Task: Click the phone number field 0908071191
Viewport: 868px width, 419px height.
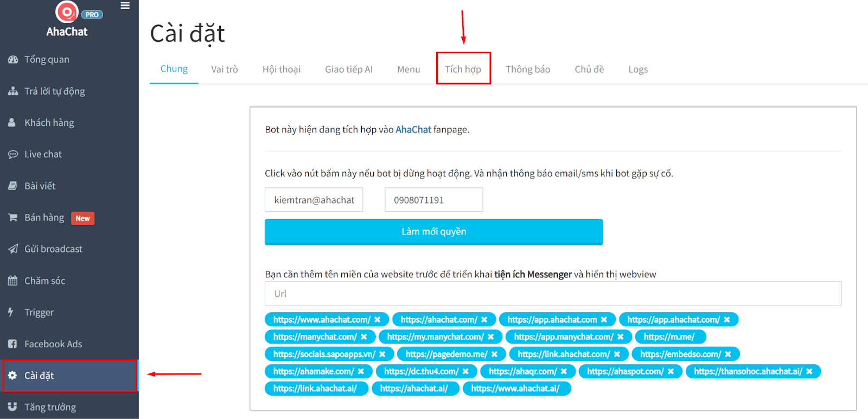Action: (x=433, y=200)
